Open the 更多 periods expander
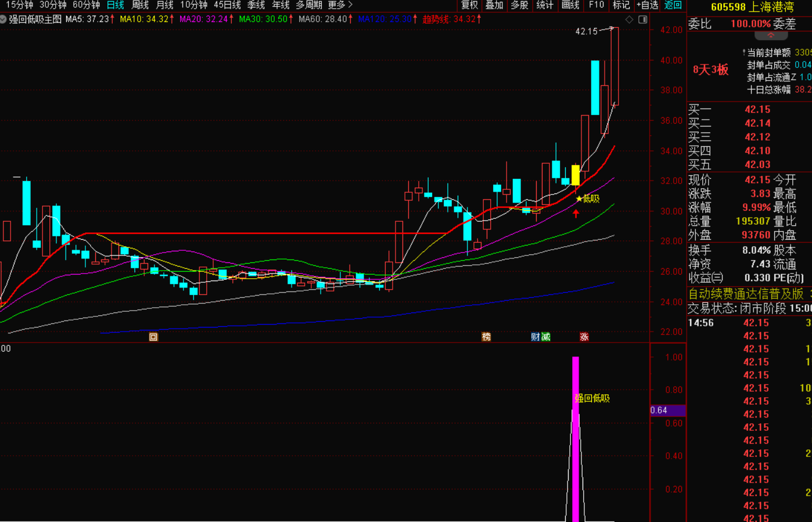Screen dimensions: 812x522 coord(340,5)
